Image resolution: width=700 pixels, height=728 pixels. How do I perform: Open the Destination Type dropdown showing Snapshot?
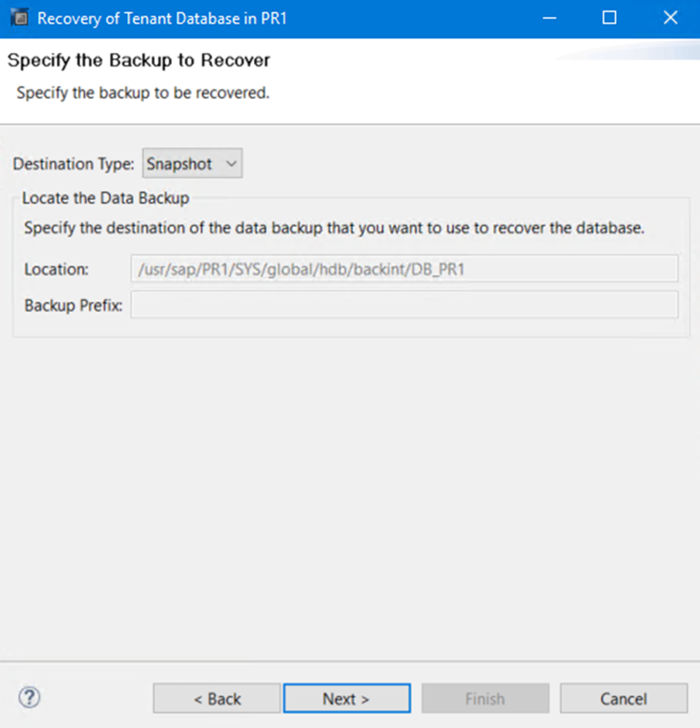[192, 163]
